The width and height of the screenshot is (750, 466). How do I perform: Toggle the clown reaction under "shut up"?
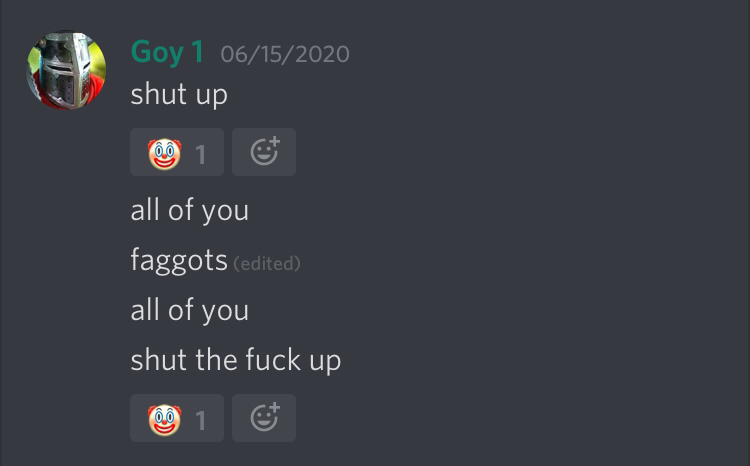coord(177,152)
